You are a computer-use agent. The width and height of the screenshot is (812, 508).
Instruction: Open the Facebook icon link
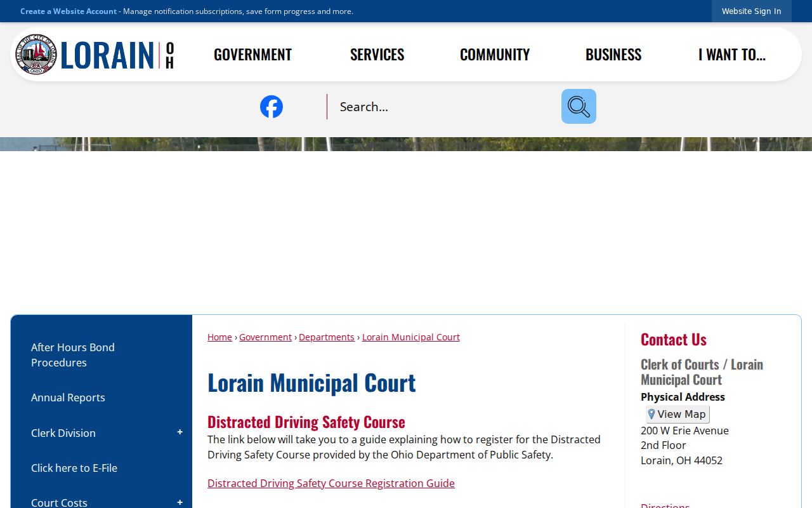point(272,107)
